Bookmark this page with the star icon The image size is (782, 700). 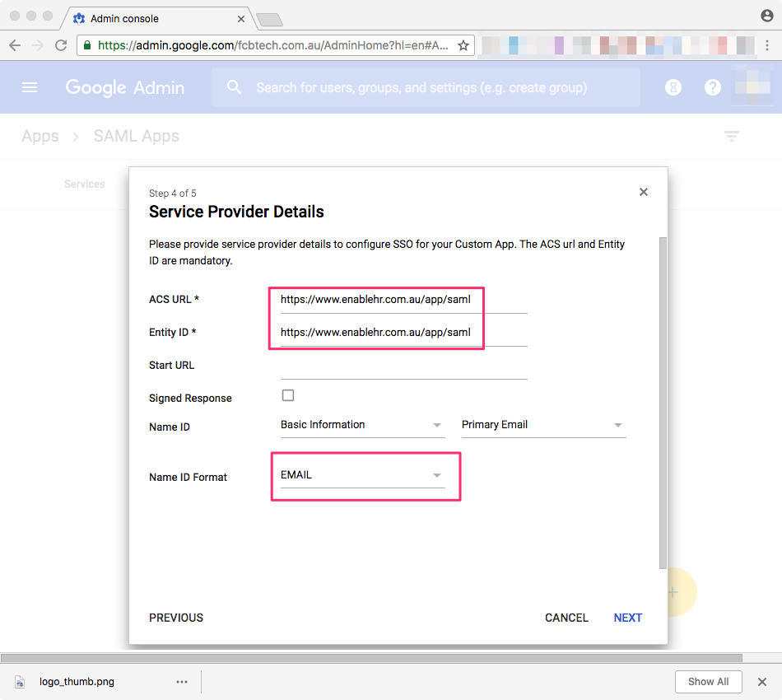463,45
